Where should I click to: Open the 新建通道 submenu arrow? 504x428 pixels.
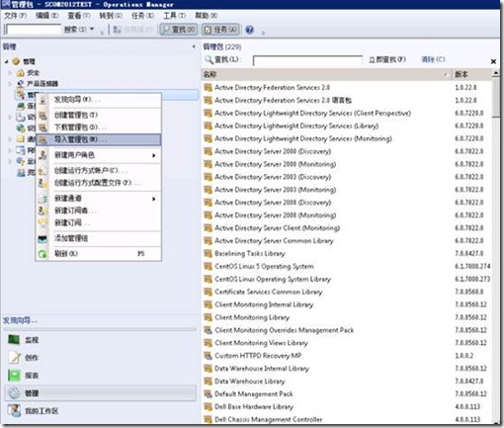click(153, 199)
